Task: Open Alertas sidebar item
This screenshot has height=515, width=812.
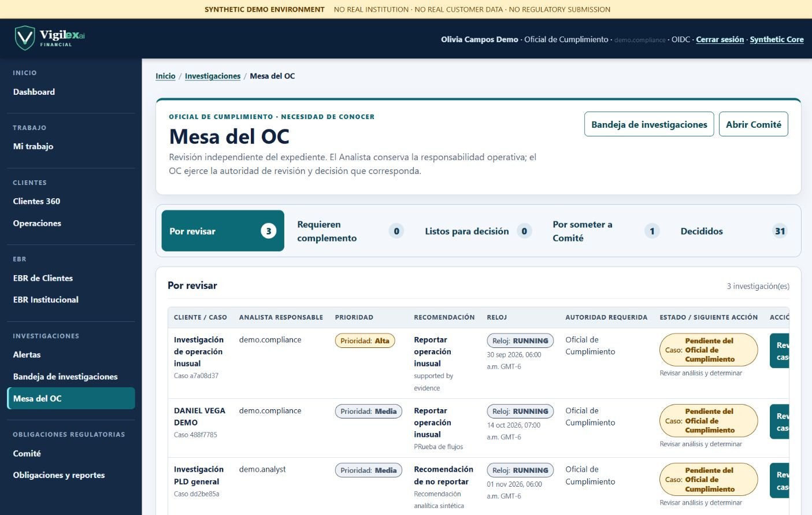Action: coord(27,355)
